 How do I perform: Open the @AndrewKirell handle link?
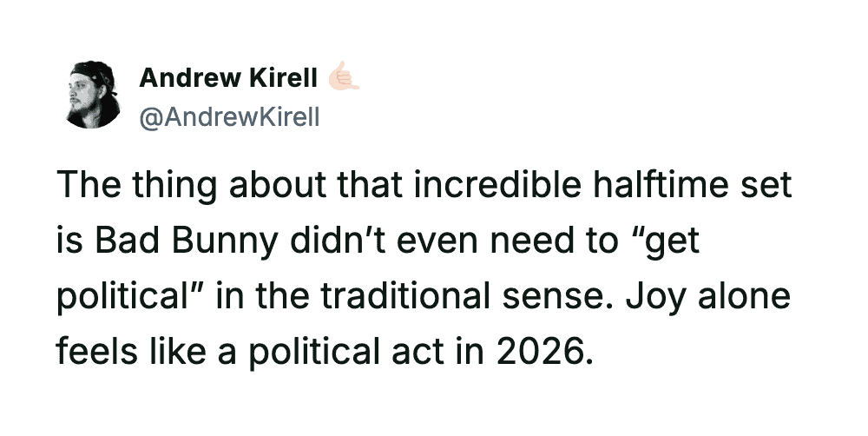tap(229, 116)
